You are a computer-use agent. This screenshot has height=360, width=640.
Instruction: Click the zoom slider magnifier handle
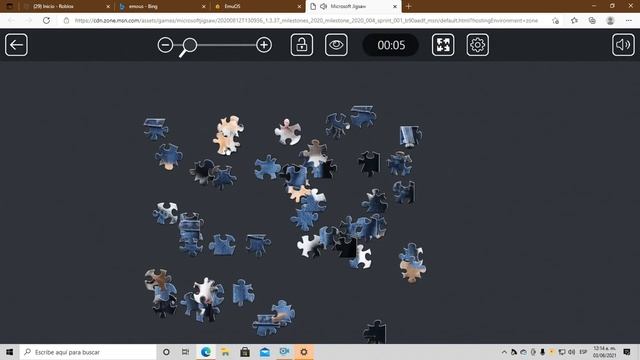pyautogui.click(x=189, y=47)
